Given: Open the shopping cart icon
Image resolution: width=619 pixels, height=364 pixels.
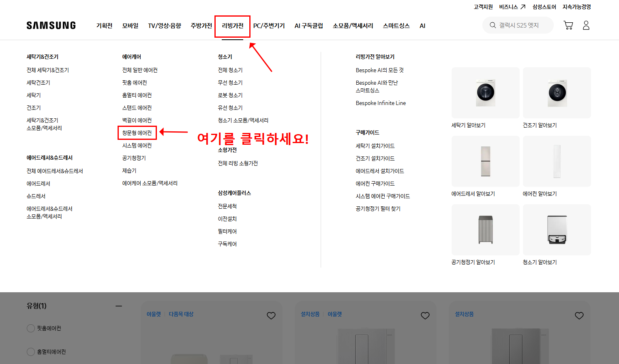Looking at the screenshot, I should 568,25.
